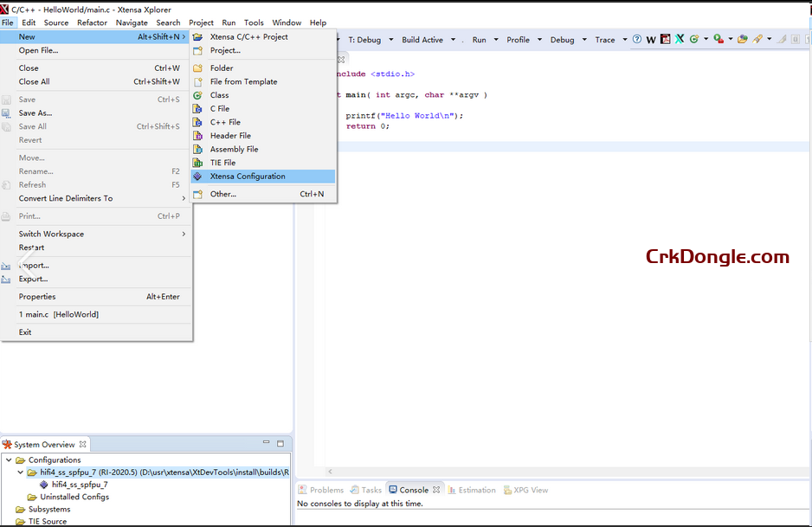Click the Debug toolbar icon
Viewport: 812px width, 527px height.
tap(562, 40)
